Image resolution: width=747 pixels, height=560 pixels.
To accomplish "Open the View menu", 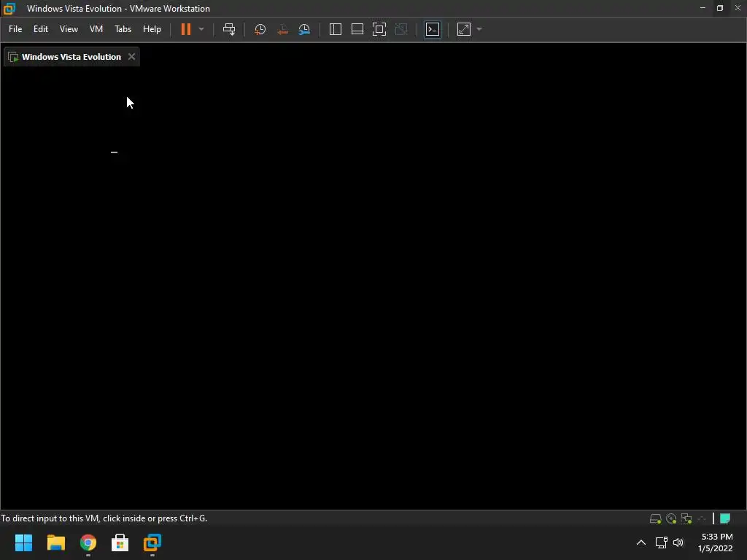I will click(x=69, y=29).
